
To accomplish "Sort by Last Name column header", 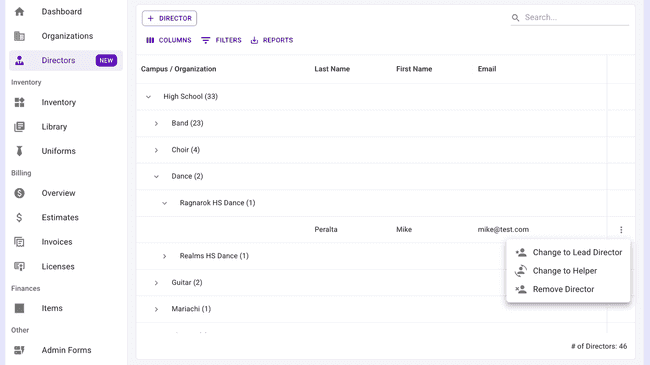I will coord(332,69).
